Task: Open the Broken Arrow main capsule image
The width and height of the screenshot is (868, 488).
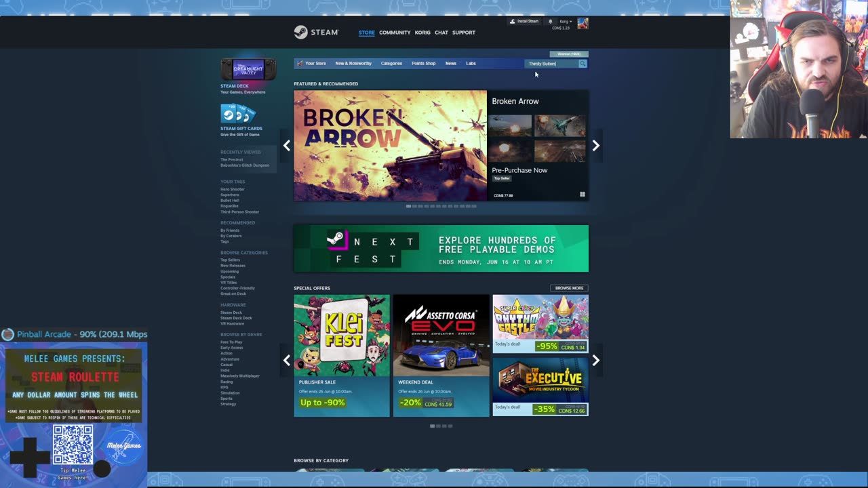Action: tap(390, 146)
